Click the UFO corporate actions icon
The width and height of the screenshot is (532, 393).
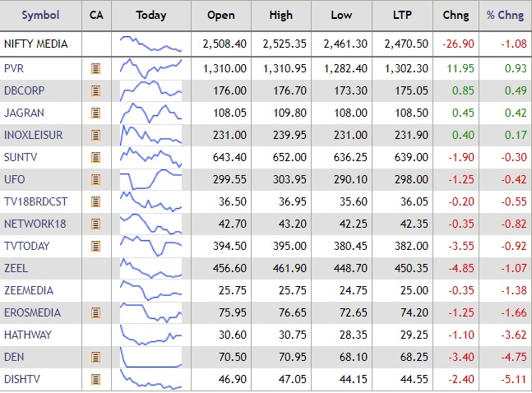[x=96, y=179]
